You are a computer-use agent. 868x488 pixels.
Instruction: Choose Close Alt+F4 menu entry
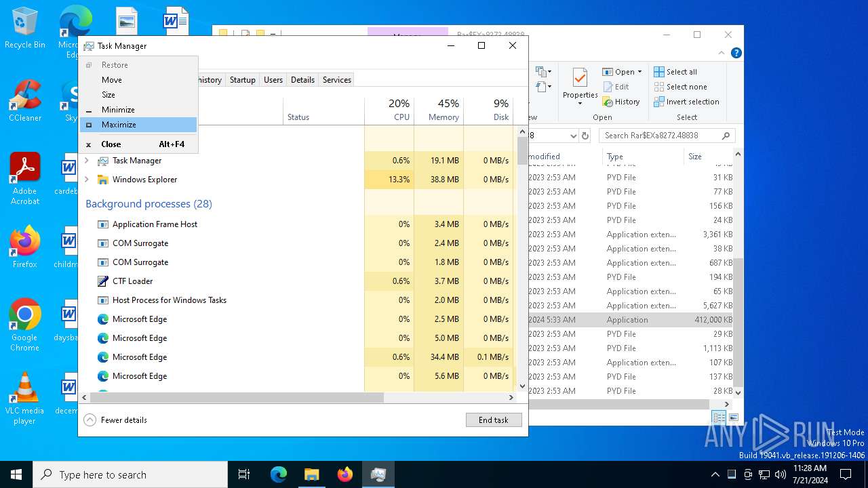pos(138,144)
